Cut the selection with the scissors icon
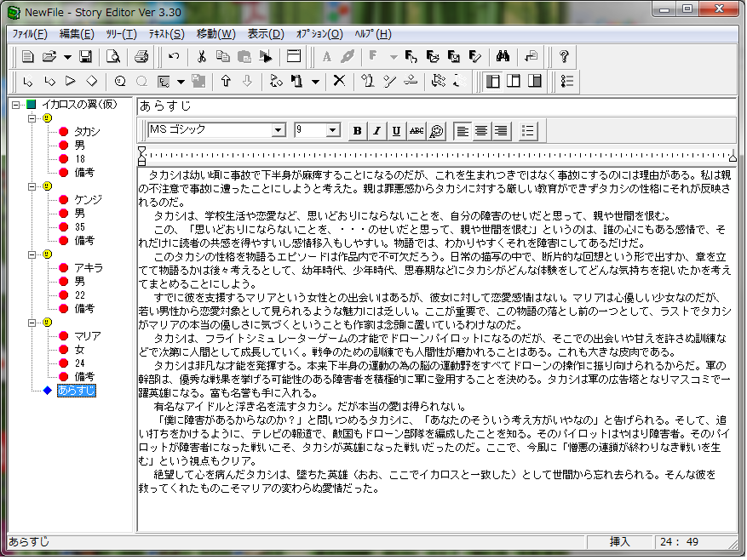This screenshot has width=747, height=560. pos(202,57)
